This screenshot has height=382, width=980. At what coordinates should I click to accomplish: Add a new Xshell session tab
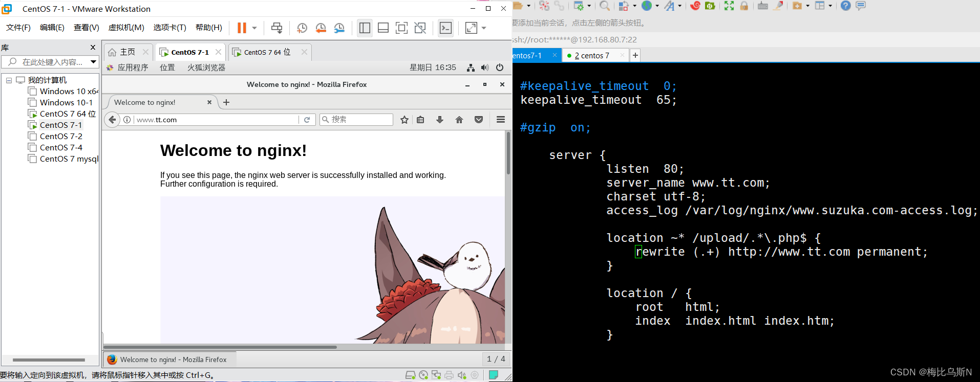[635, 55]
